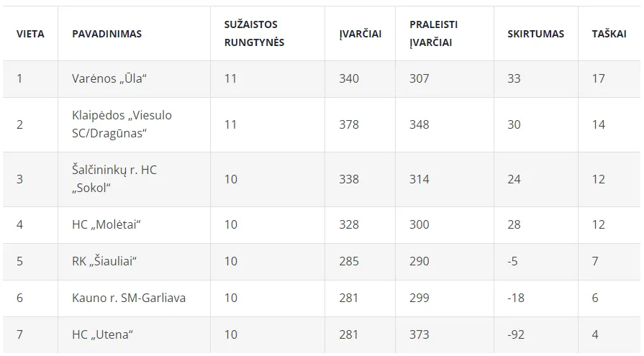The height and width of the screenshot is (356, 644).
Task: Click the ĮVARČIAI column header
Action: click(360, 34)
